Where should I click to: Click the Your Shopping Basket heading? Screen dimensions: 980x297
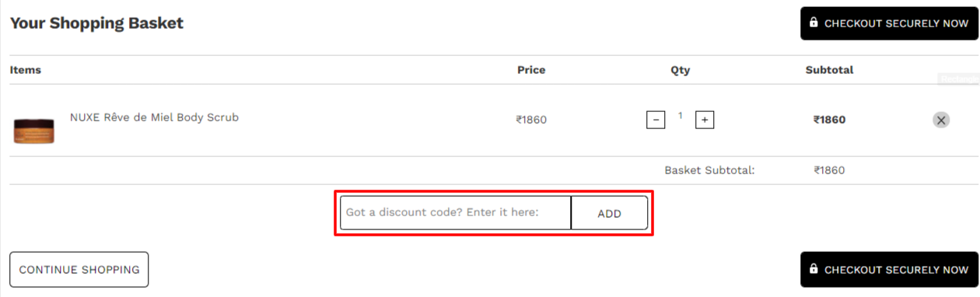96,23
